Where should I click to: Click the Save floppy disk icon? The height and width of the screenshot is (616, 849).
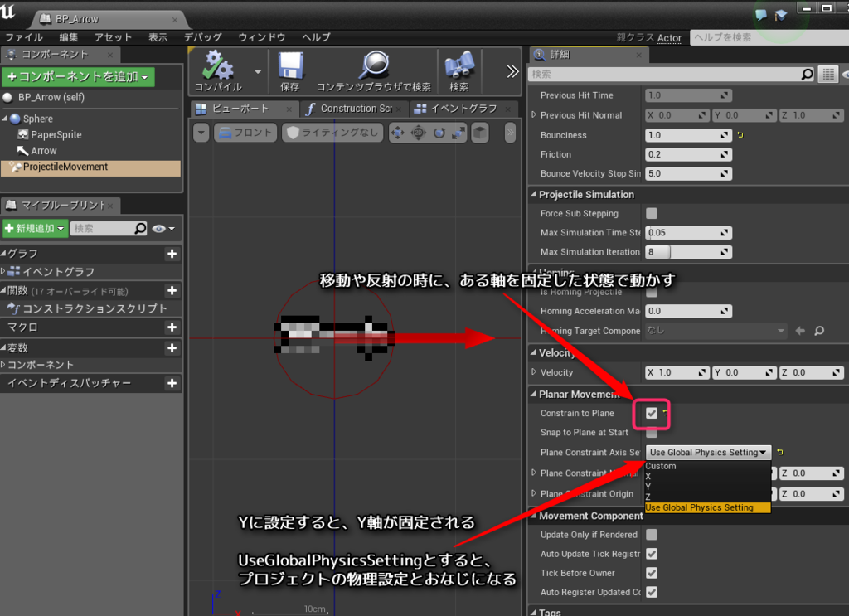pyautogui.click(x=290, y=66)
